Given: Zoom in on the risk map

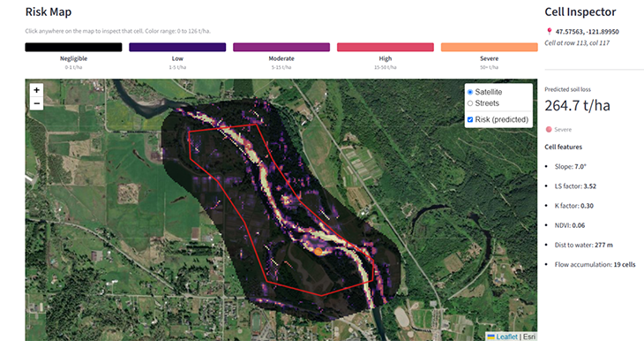Looking at the screenshot, I should click(x=36, y=90).
